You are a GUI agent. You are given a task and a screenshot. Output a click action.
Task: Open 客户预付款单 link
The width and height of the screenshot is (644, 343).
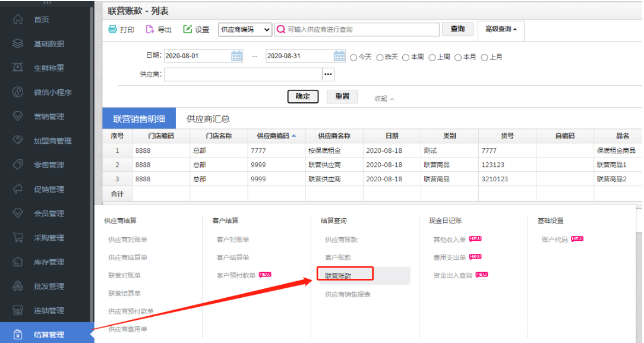(x=236, y=275)
